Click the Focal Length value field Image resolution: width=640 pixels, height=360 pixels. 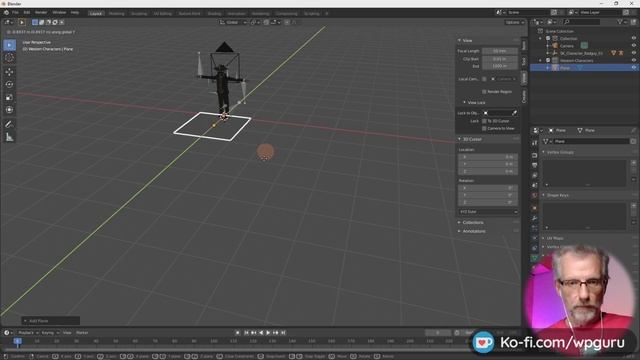click(500, 51)
